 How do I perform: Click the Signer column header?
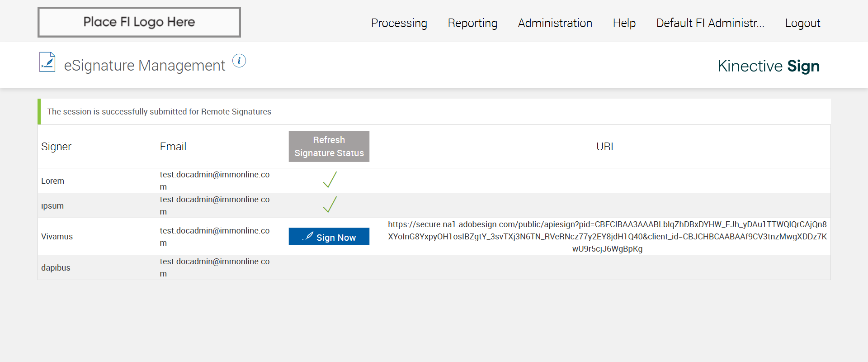(x=57, y=147)
